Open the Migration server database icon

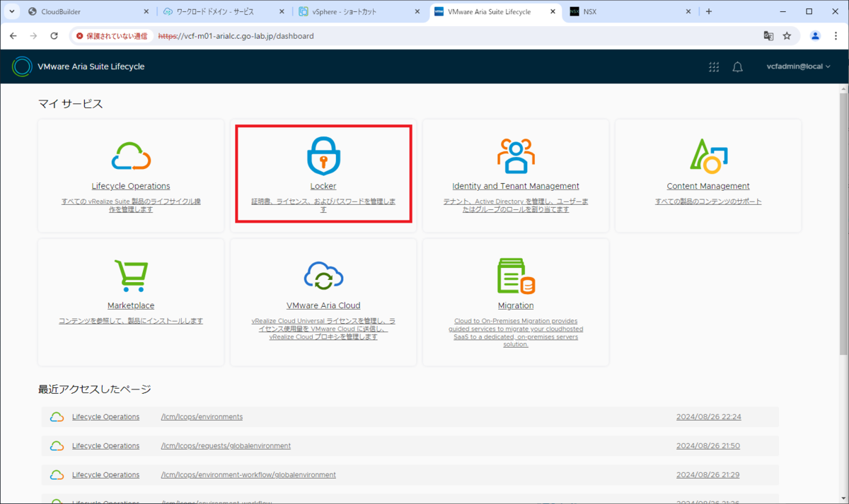tap(516, 276)
